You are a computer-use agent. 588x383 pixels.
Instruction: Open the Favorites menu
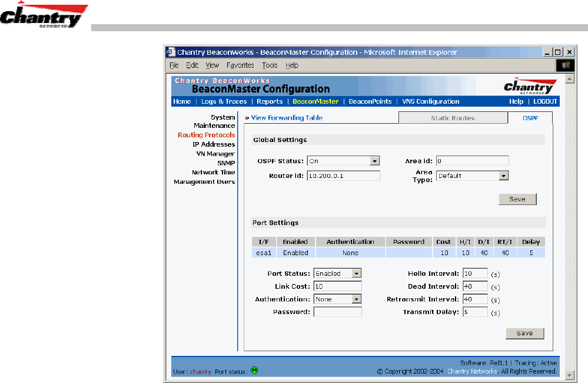click(x=240, y=65)
